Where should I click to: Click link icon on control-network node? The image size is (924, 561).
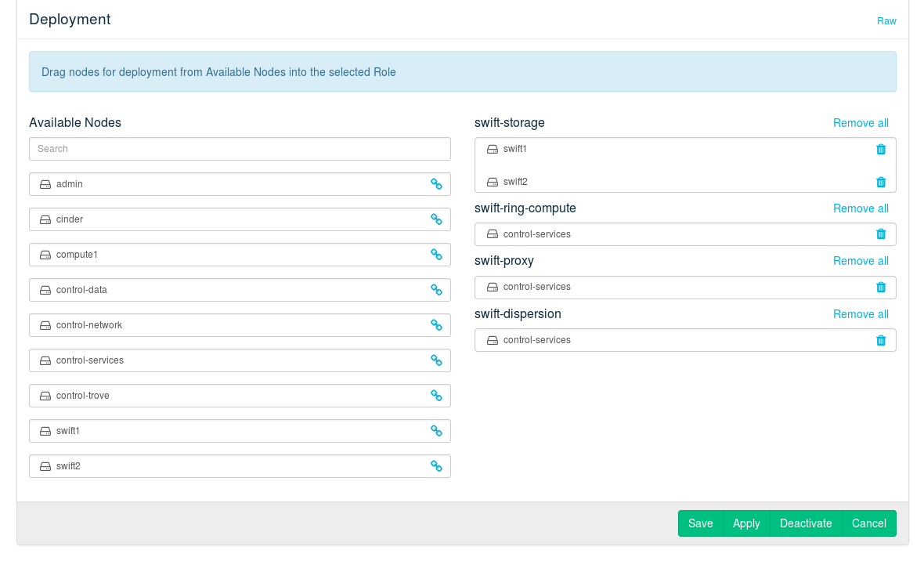pos(436,325)
